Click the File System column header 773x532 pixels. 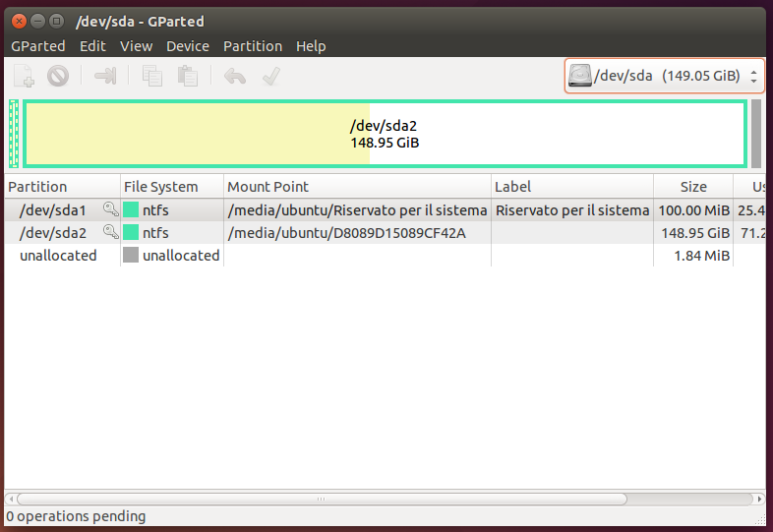click(172, 187)
